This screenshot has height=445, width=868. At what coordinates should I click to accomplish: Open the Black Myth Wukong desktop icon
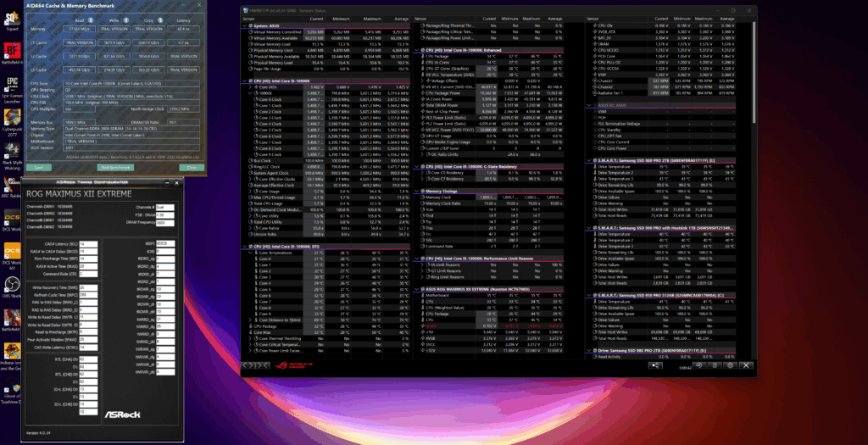coord(12,158)
